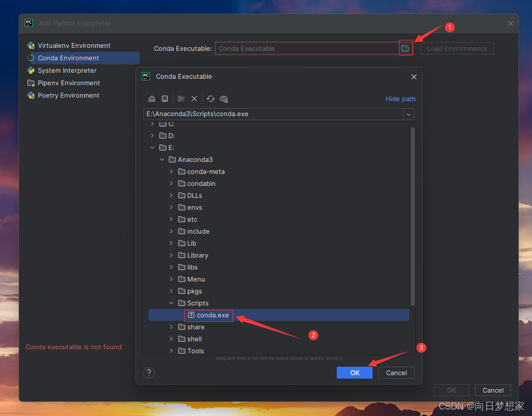Collapse the Scripts folder
The image size is (532, 416).
tap(171, 303)
